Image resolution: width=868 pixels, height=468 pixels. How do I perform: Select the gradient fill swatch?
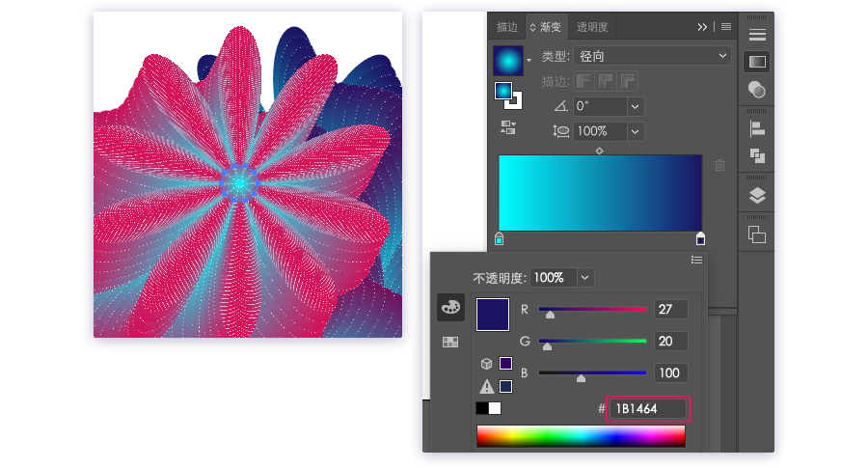coord(503,91)
